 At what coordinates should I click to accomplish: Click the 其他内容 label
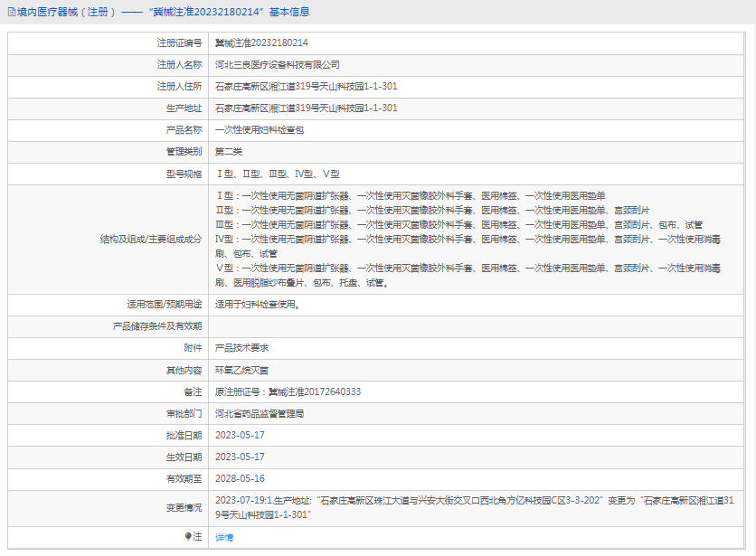[x=184, y=371]
